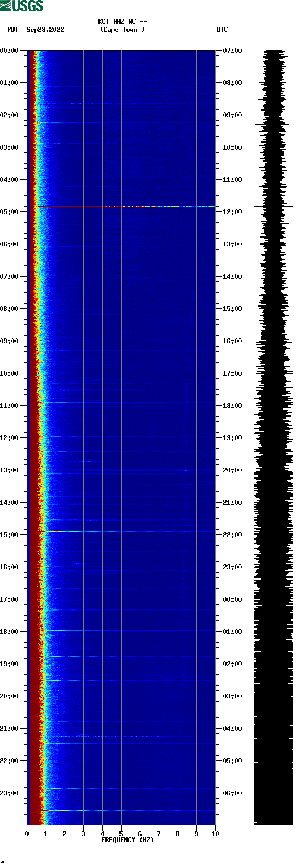Viewport: 297px width, 868px height.
Task: Click the UTC time label 11:00
Action: (232, 180)
